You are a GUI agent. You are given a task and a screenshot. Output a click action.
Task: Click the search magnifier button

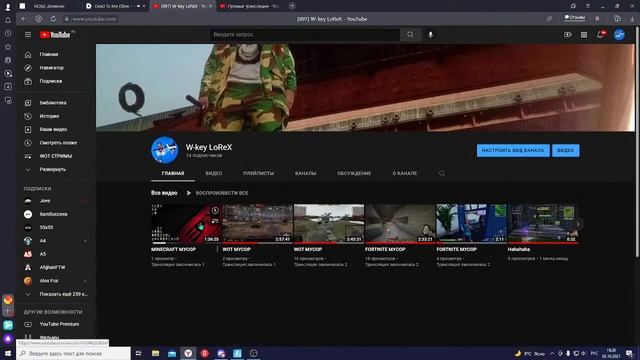[410, 35]
